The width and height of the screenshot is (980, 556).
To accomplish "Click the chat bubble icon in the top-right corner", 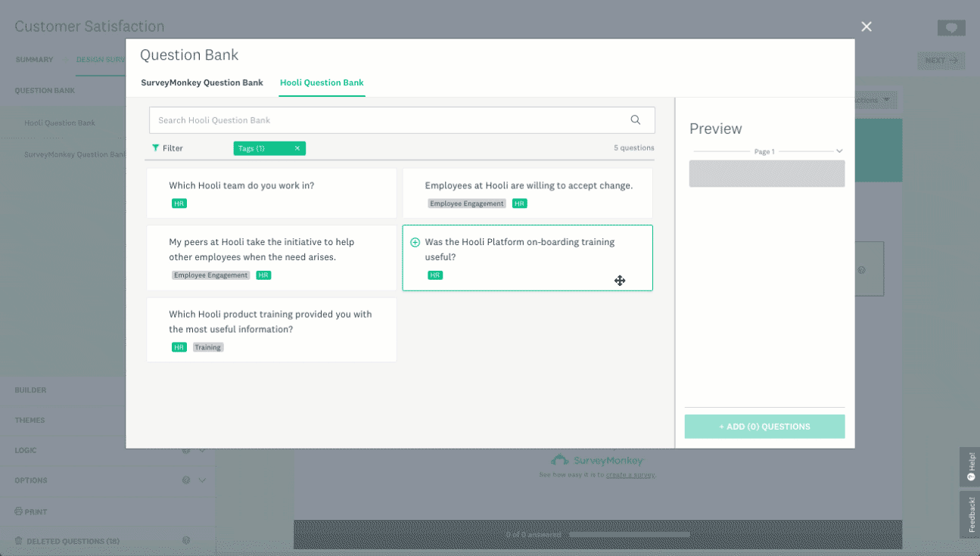I will [x=951, y=27].
